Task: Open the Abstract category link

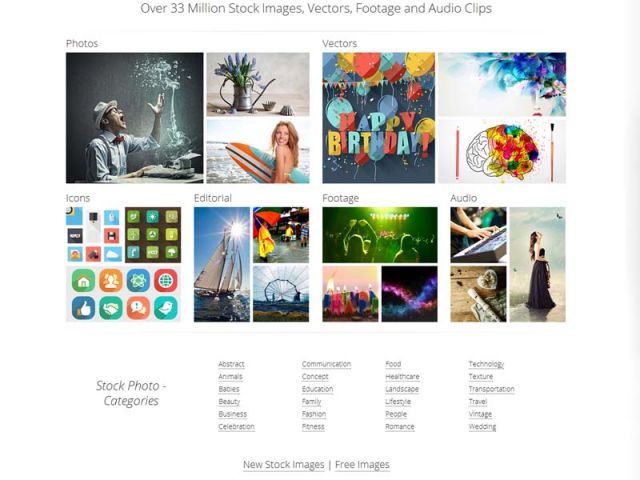Action: pos(231,364)
